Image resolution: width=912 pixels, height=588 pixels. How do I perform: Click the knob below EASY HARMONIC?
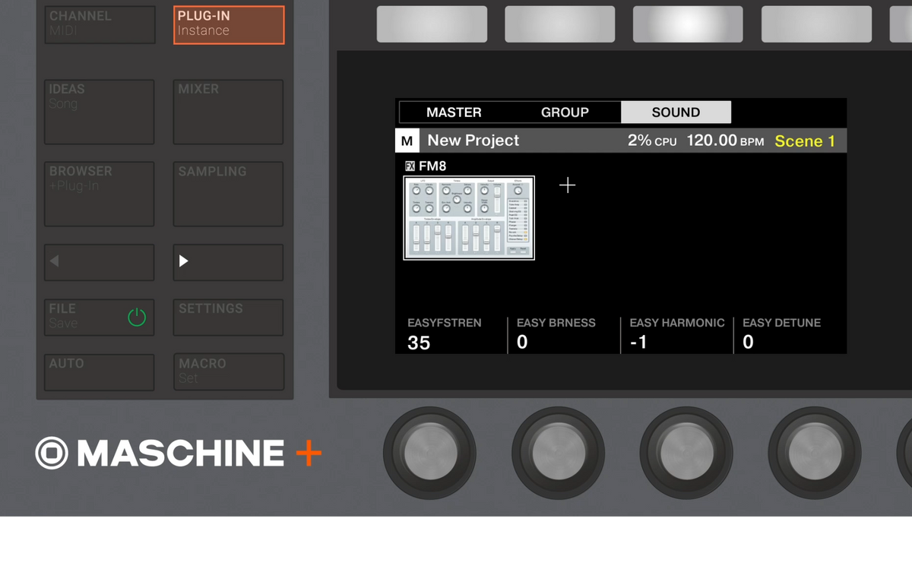[x=686, y=454]
